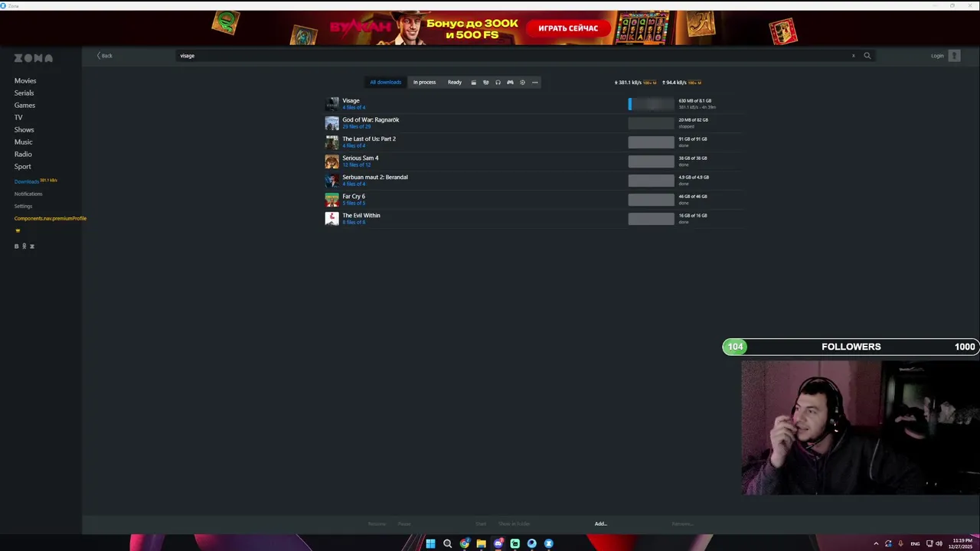Filter downloads by music headphones icon
The image size is (980, 551).
tap(498, 82)
